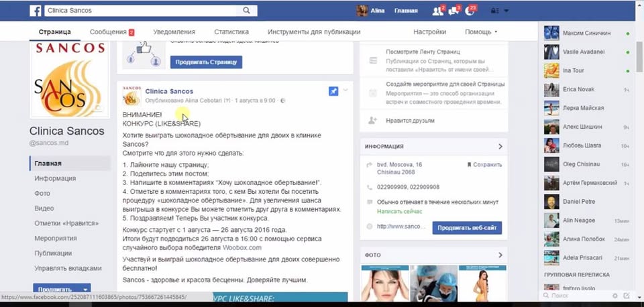This screenshot has width=644, height=307.
Task: Open the Сообщения tab
Action: 112,32
